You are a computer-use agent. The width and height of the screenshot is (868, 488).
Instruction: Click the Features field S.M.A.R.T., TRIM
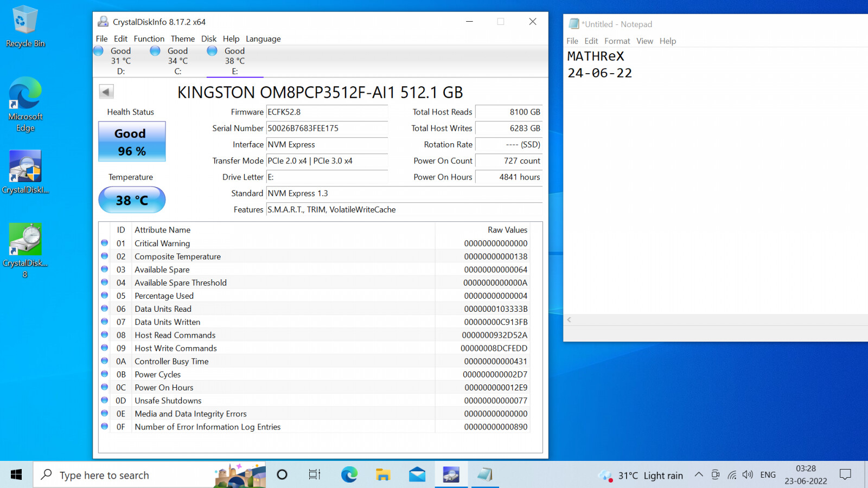[404, 210]
